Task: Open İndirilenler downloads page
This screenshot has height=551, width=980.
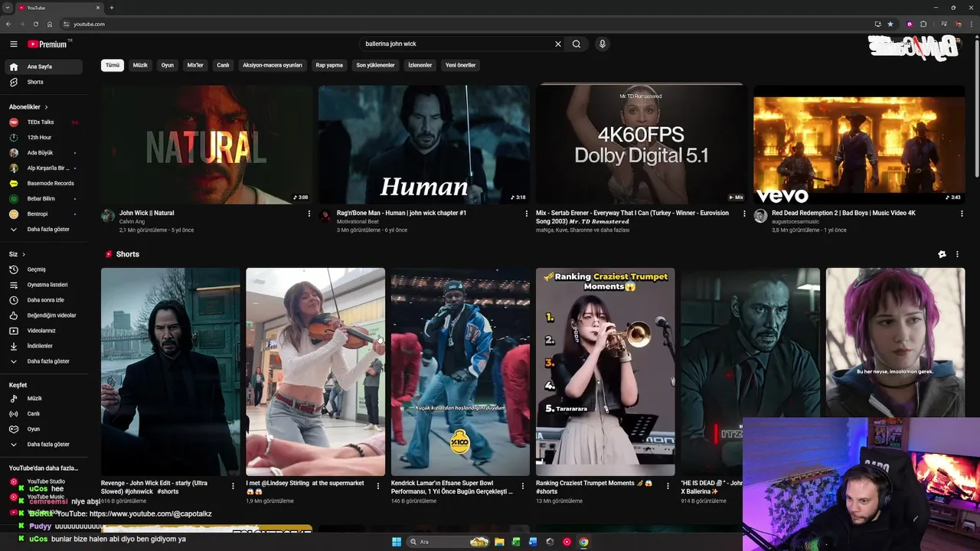Action: 44,346
